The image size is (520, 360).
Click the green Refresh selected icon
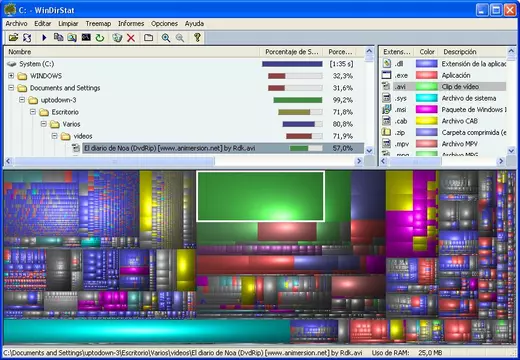[100, 38]
